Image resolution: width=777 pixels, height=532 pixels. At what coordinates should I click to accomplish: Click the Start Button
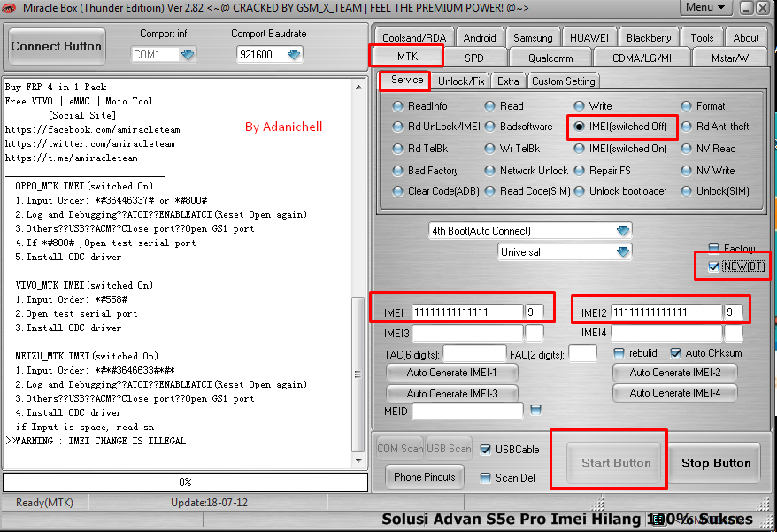pos(615,463)
